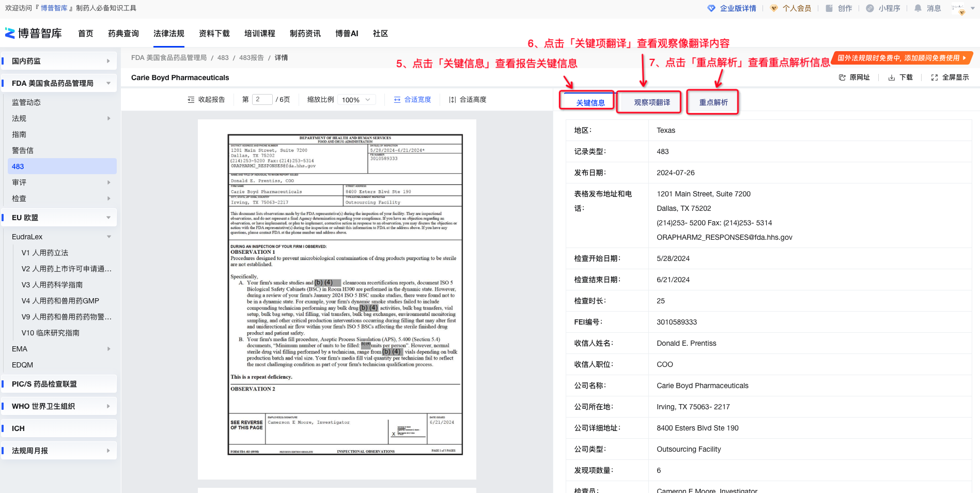Click breadcrumb 483
The height and width of the screenshot is (493, 980).
[223, 58]
